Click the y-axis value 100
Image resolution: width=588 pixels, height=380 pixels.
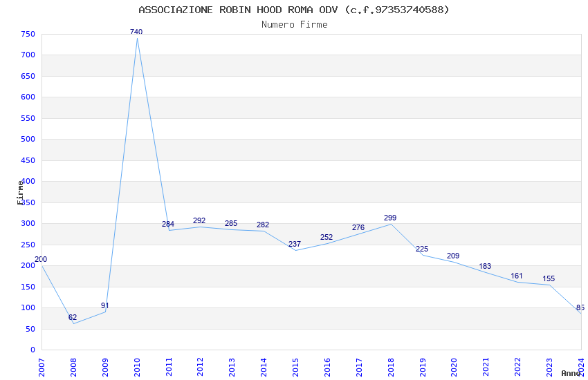point(28,307)
